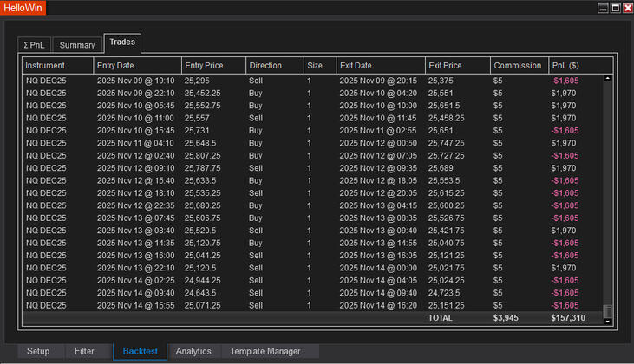Screen dimensions: 634x364
Task: Sort trades by Entry Date header
Action: pos(136,66)
